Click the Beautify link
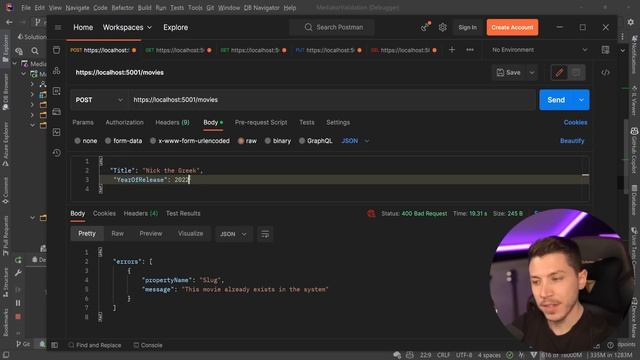The width and height of the screenshot is (640, 360). point(572,141)
